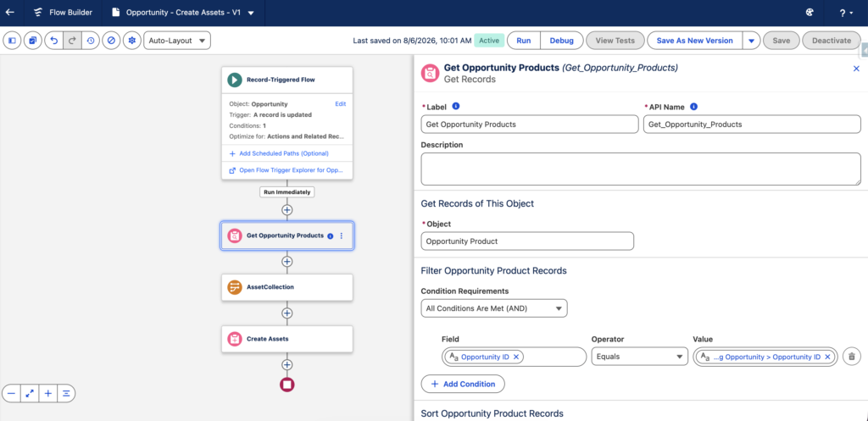Click the Object field Opportunity Product
Screen dimensions: 868x421
[x=527, y=241]
